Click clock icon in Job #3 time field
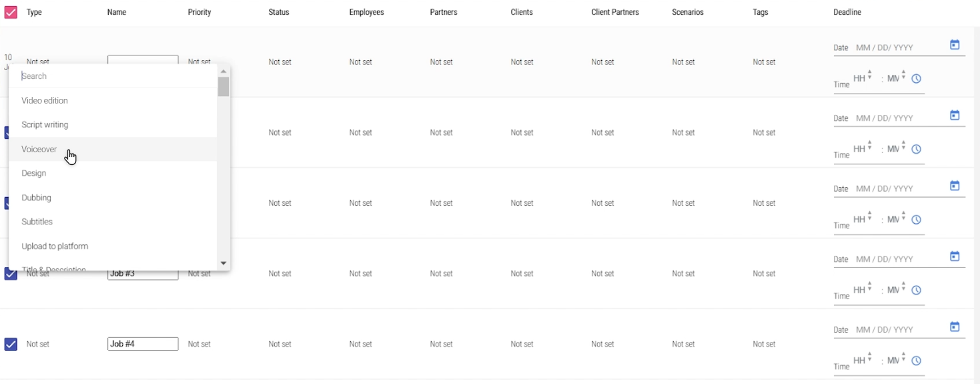This screenshot has height=384, width=980. pyautogui.click(x=917, y=291)
